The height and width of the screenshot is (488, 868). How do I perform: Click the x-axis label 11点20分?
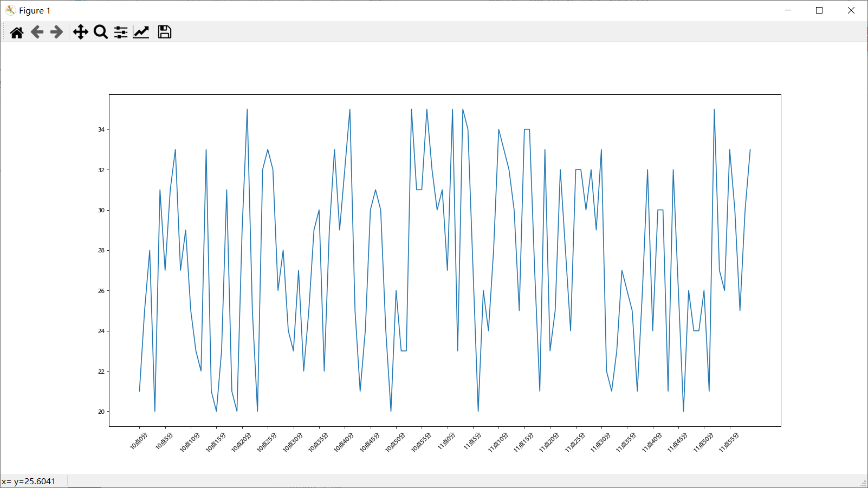(x=549, y=442)
